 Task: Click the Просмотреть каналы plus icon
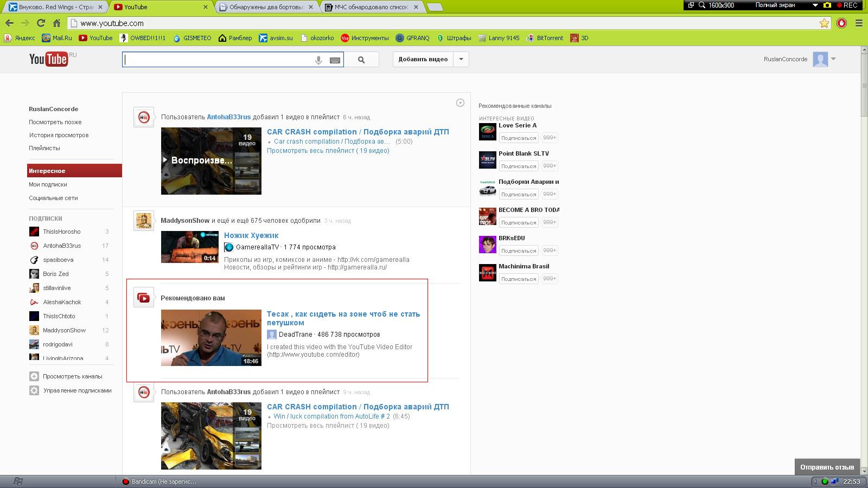click(34, 376)
